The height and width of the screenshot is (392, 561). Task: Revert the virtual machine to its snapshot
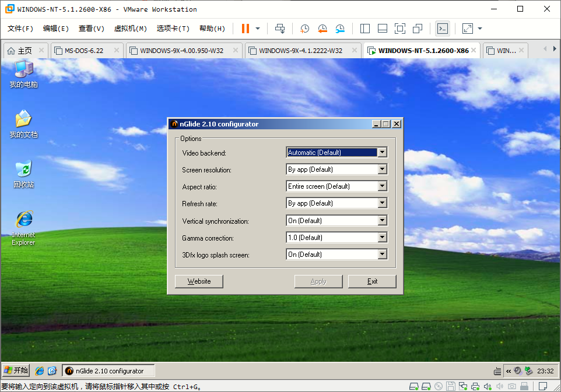(x=322, y=29)
